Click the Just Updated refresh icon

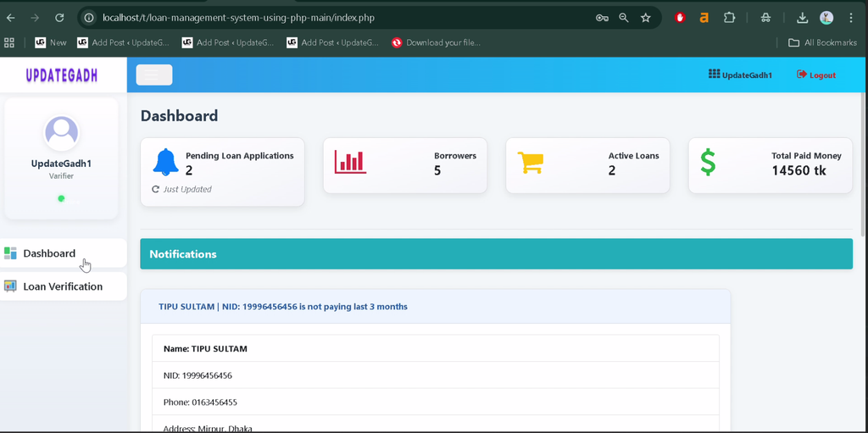156,189
